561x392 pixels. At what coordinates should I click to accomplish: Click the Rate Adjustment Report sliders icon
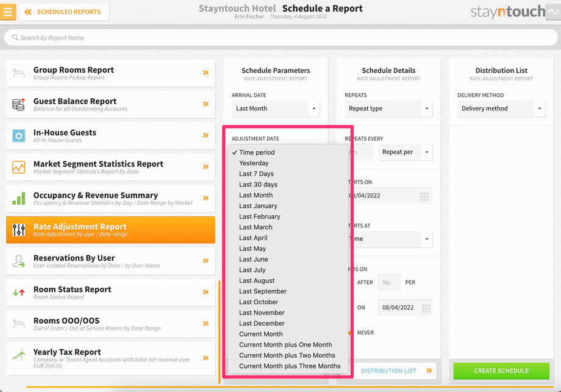19,230
